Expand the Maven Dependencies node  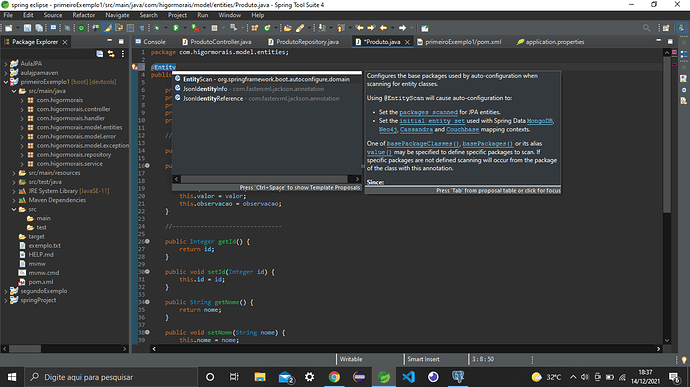tap(14, 200)
